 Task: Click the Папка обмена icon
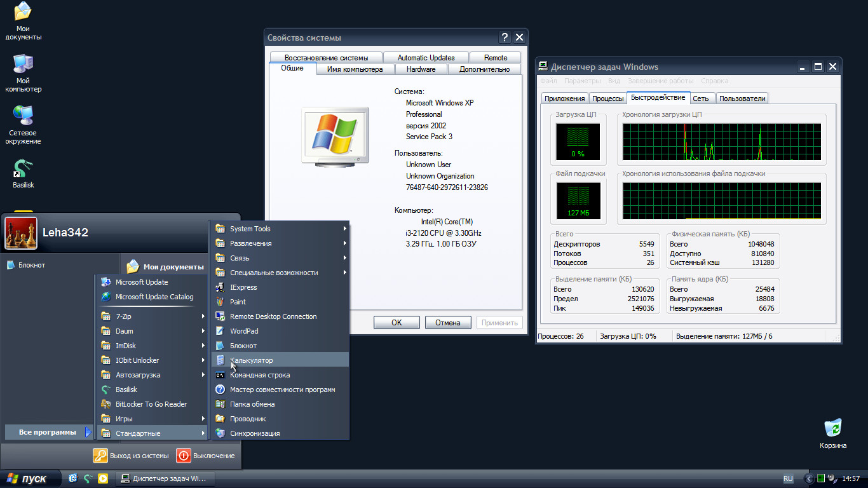220,404
